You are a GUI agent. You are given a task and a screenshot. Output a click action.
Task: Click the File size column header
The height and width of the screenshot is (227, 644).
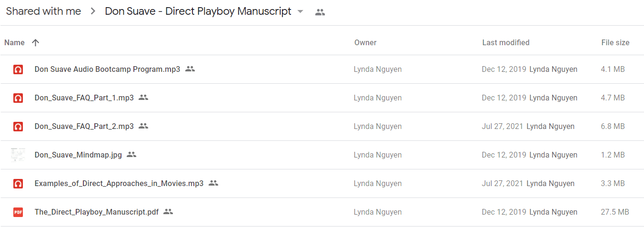click(615, 42)
